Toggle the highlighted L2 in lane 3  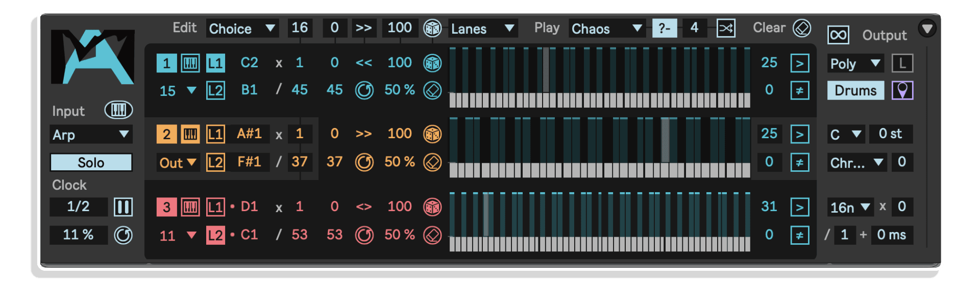215,235
